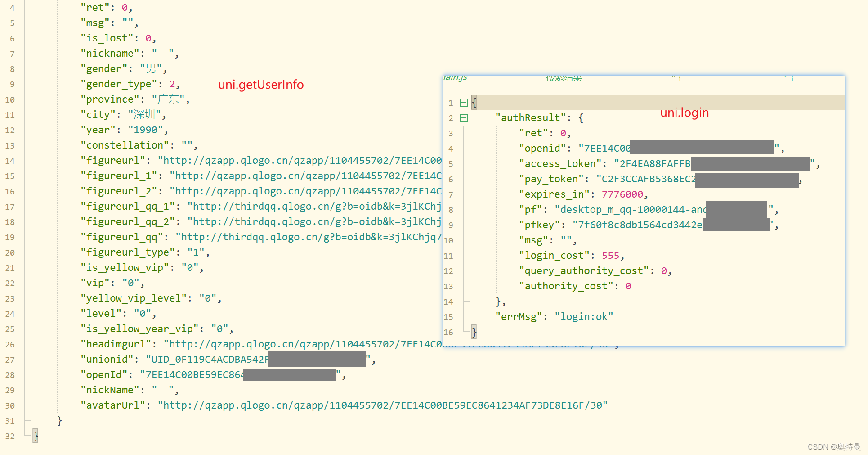Select the "openId" line 28 value
Image resolution: width=868 pixels, height=455 pixels.
[240, 375]
